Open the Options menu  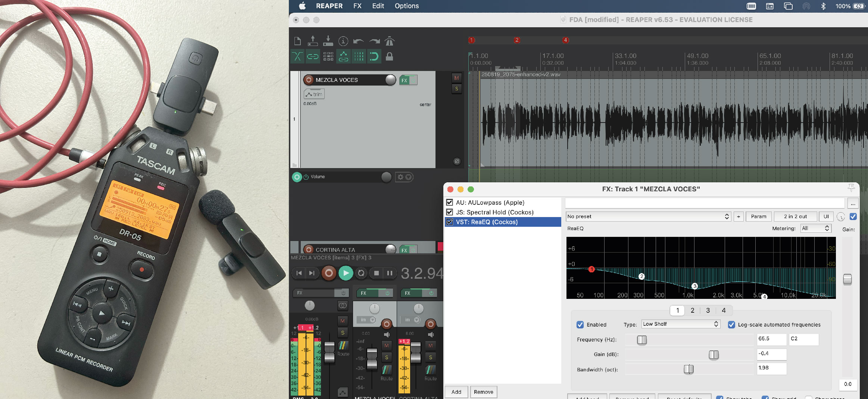pos(407,6)
